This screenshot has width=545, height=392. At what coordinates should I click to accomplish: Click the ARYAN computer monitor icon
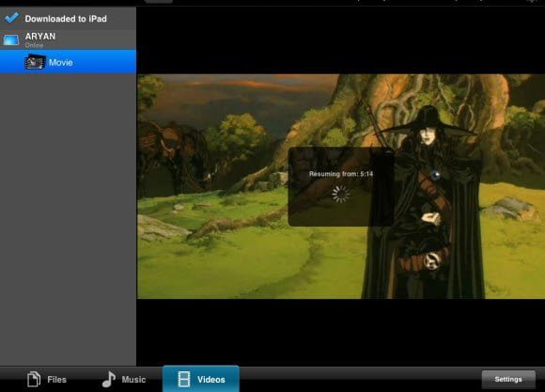point(11,40)
